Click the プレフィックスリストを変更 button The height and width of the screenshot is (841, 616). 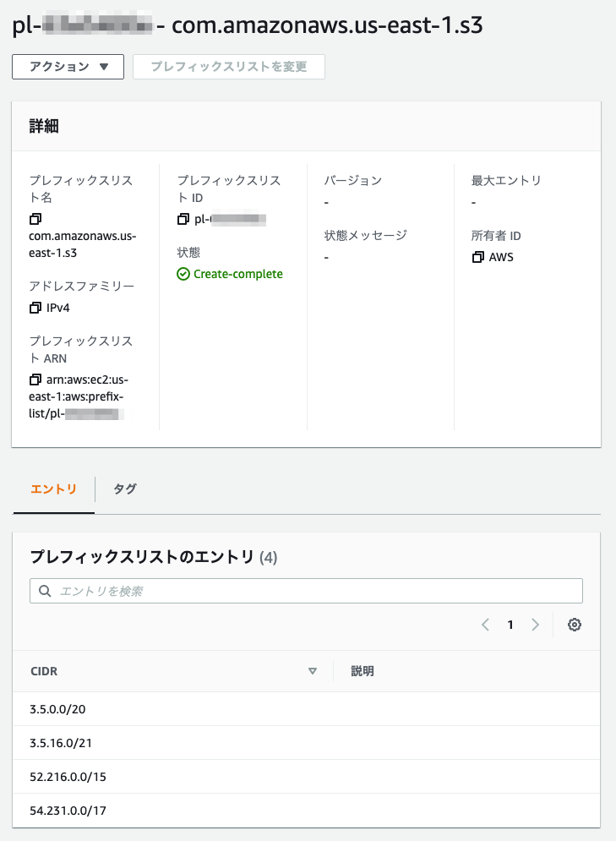point(229,67)
